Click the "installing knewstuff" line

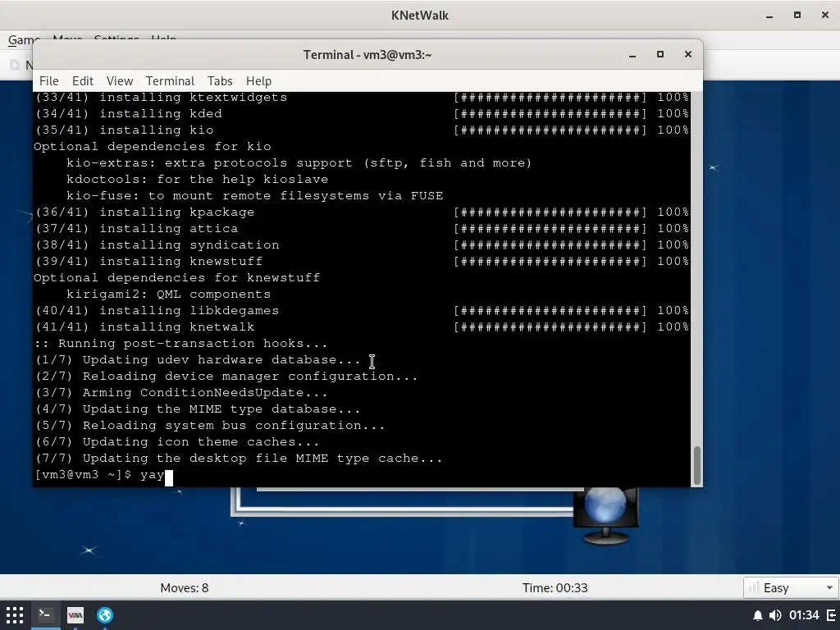pos(362,262)
